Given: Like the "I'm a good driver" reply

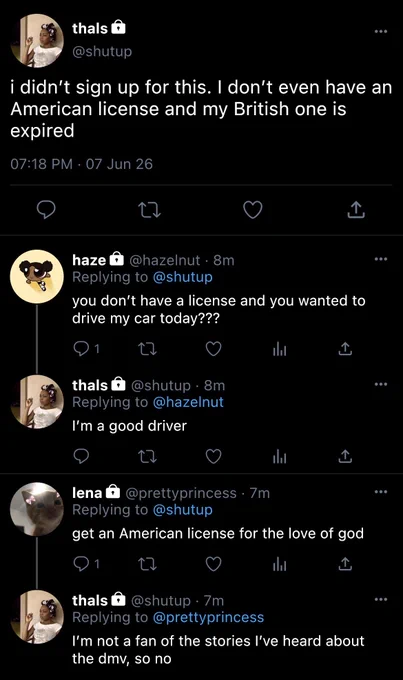Looking at the screenshot, I should (x=213, y=456).
